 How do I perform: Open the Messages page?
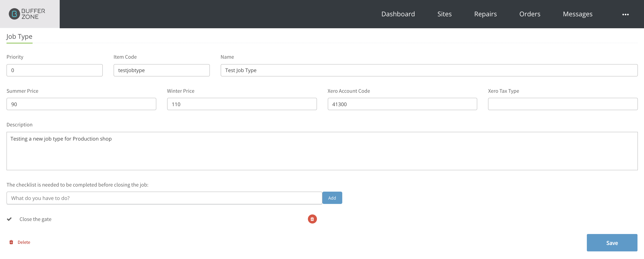click(577, 14)
